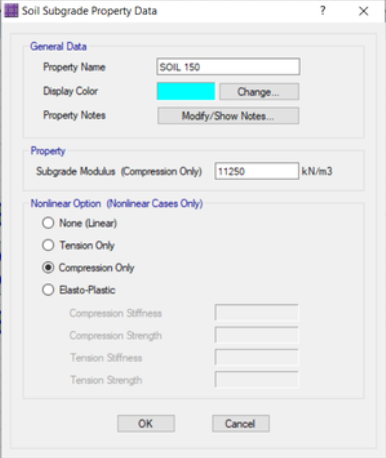
Task: Open help with the question mark button
Action: tap(323, 11)
